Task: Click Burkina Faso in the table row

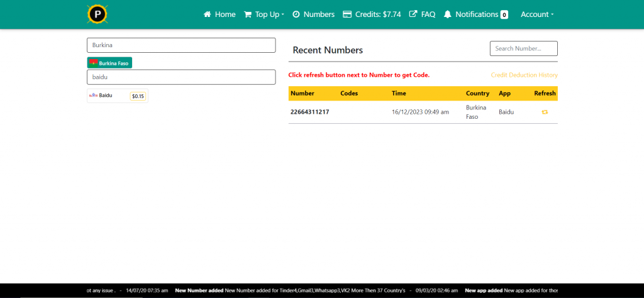Action: (x=477, y=112)
